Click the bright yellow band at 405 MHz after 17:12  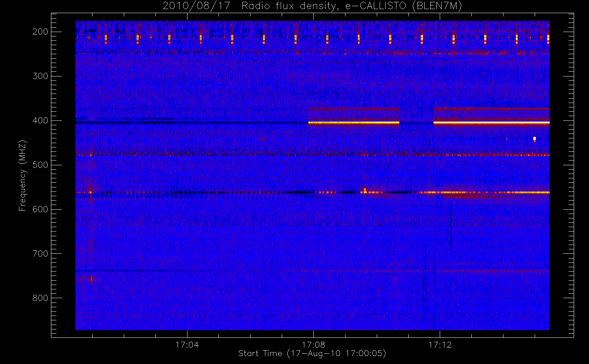point(491,123)
